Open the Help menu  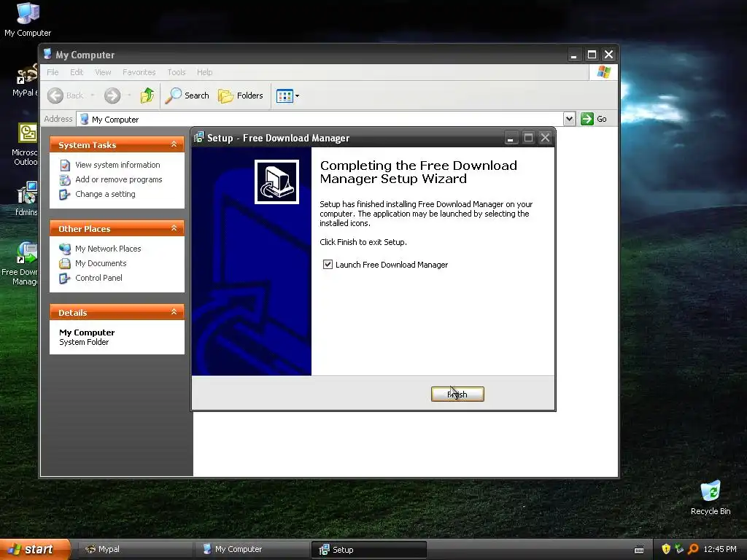click(x=205, y=72)
